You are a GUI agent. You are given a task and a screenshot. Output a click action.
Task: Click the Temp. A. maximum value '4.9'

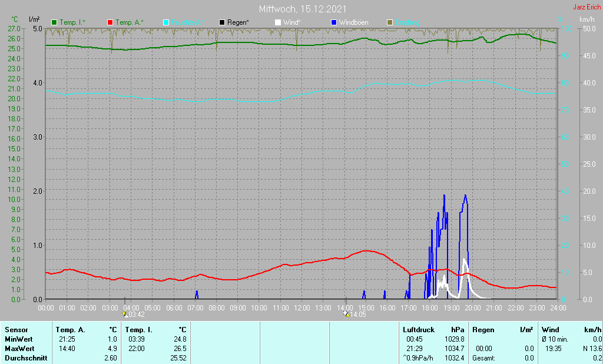coord(112,348)
